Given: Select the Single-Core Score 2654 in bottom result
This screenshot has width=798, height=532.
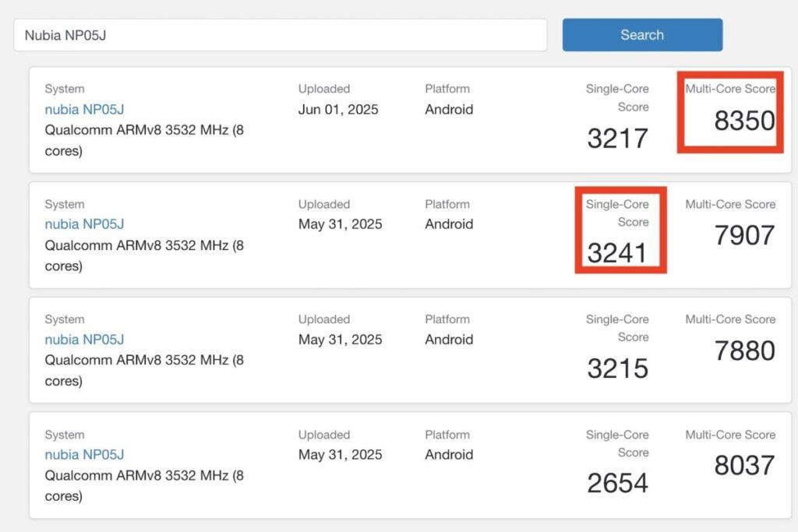Looking at the screenshot, I should point(618,483).
